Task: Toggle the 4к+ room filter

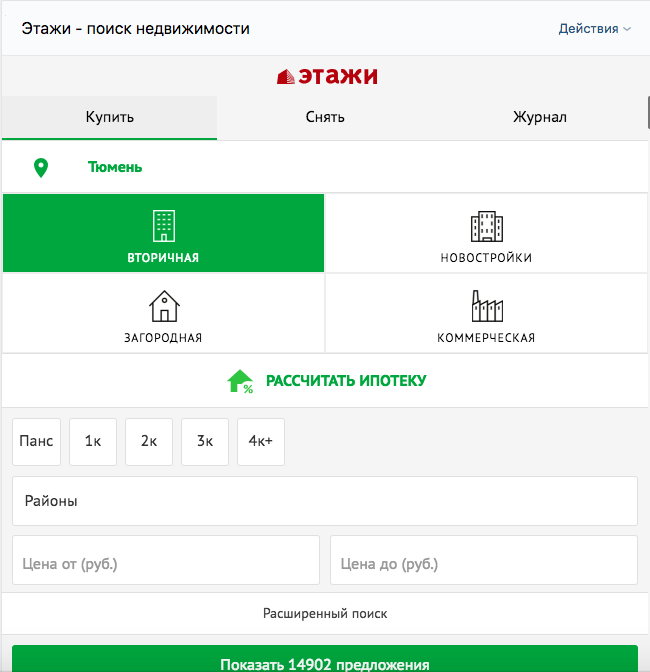Action: pos(261,441)
